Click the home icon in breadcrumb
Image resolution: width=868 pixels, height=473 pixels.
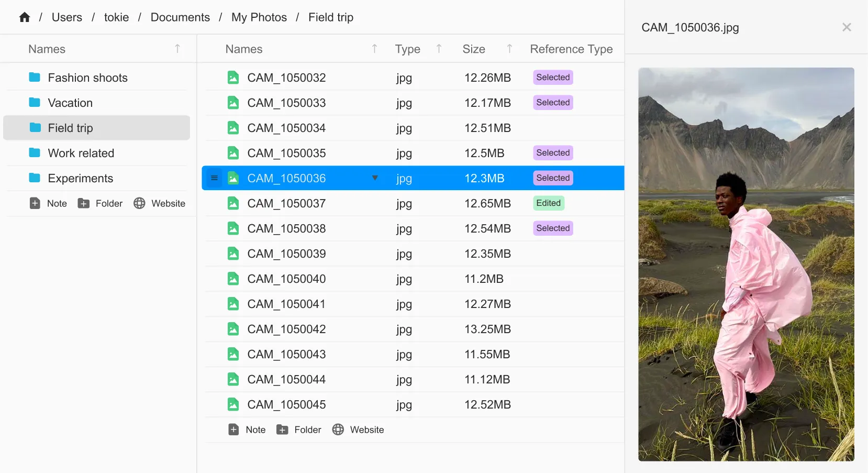click(25, 17)
